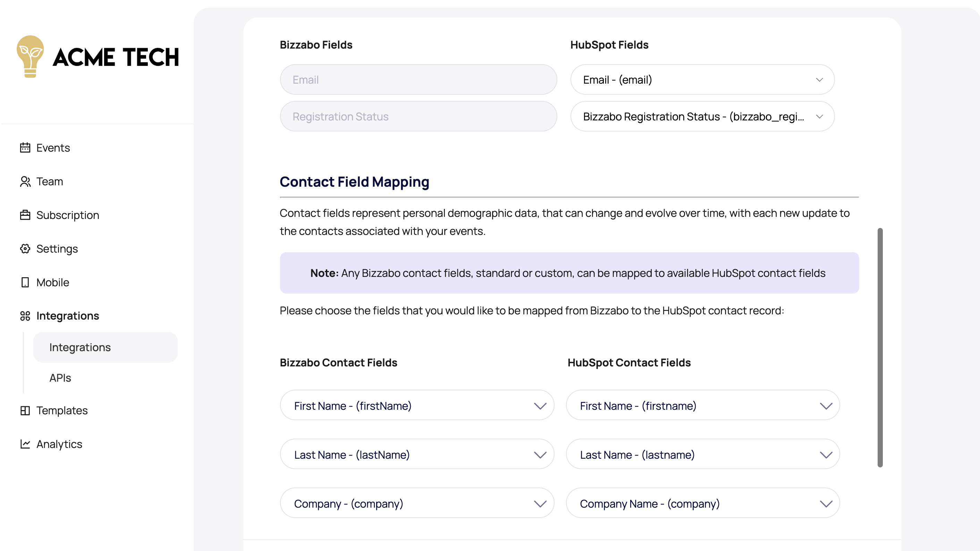Click the Team people icon
This screenshot has width=980, height=551.
point(25,181)
